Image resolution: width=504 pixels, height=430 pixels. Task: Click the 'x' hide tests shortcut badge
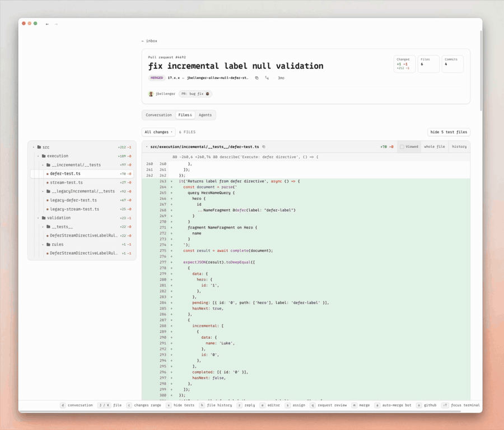[x=169, y=405]
